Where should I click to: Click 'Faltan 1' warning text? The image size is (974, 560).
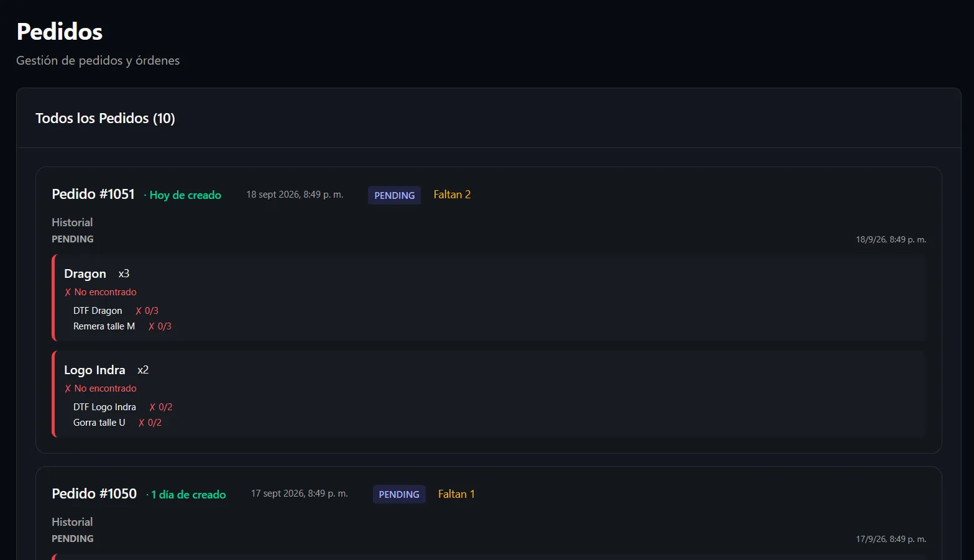[456, 494]
